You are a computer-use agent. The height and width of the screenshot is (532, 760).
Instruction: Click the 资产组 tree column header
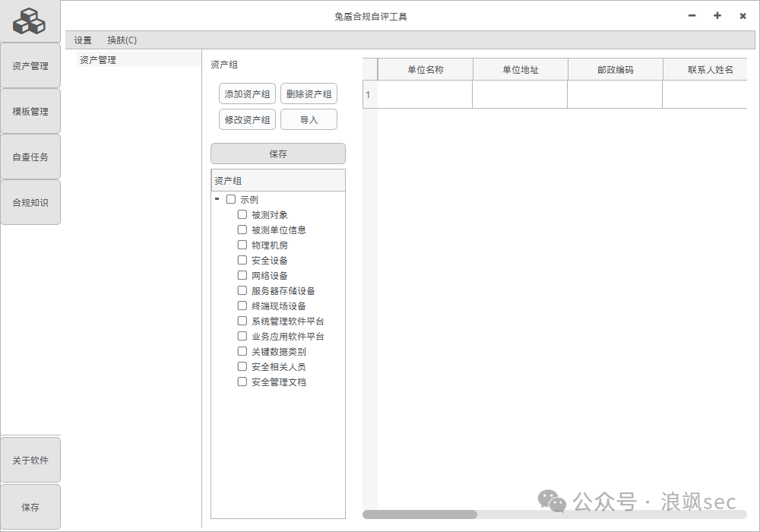click(278, 180)
